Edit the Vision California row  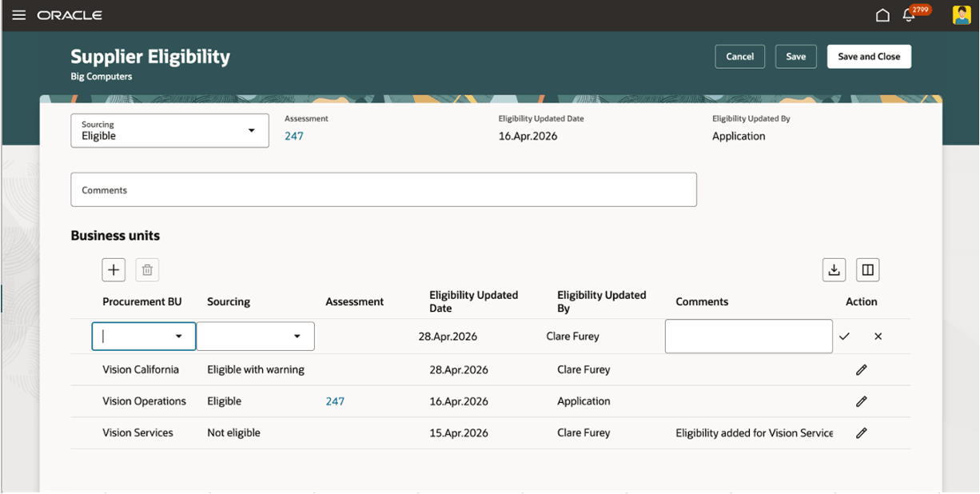(x=861, y=370)
